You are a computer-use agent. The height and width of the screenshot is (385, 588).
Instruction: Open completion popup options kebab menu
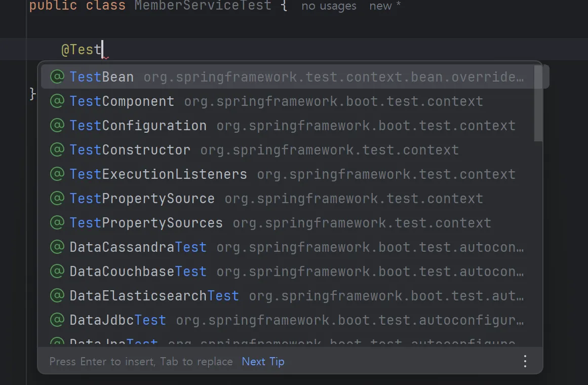pyautogui.click(x=525, y=361)
